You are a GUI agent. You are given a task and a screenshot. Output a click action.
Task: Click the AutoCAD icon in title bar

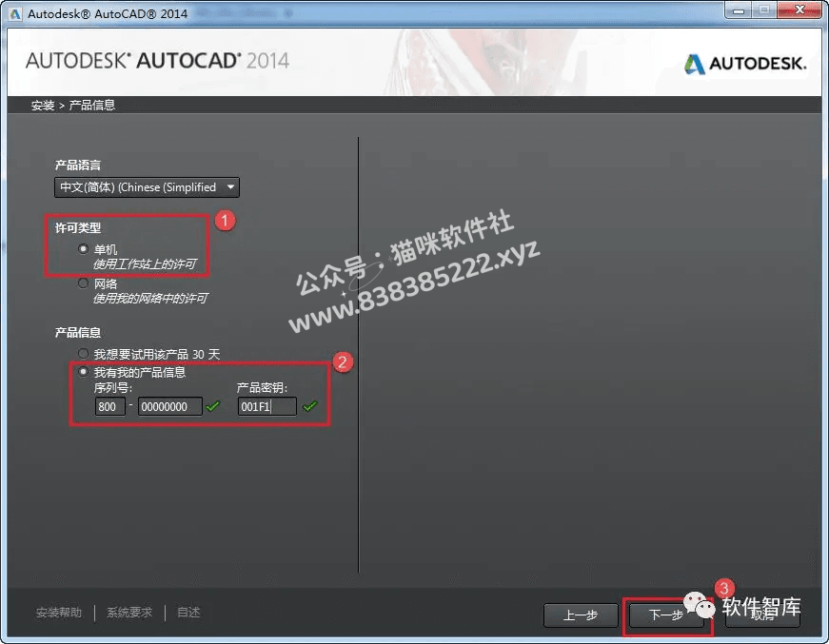(15, 13)
